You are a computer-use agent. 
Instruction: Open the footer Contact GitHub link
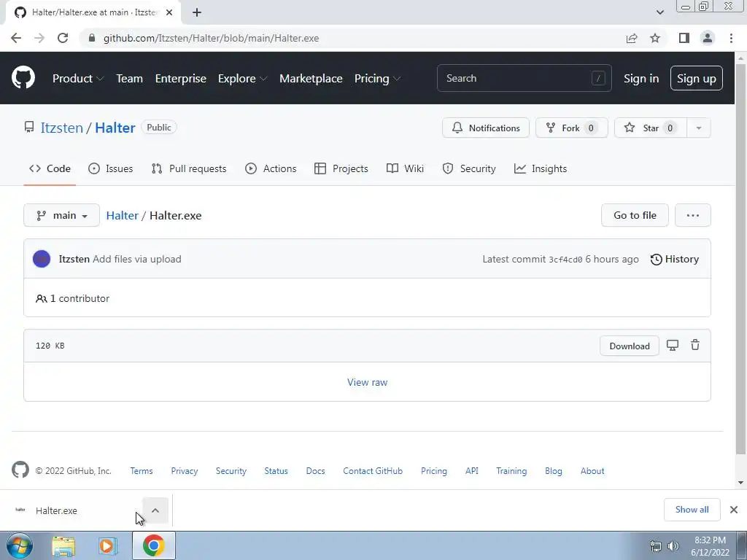point(373,470)
